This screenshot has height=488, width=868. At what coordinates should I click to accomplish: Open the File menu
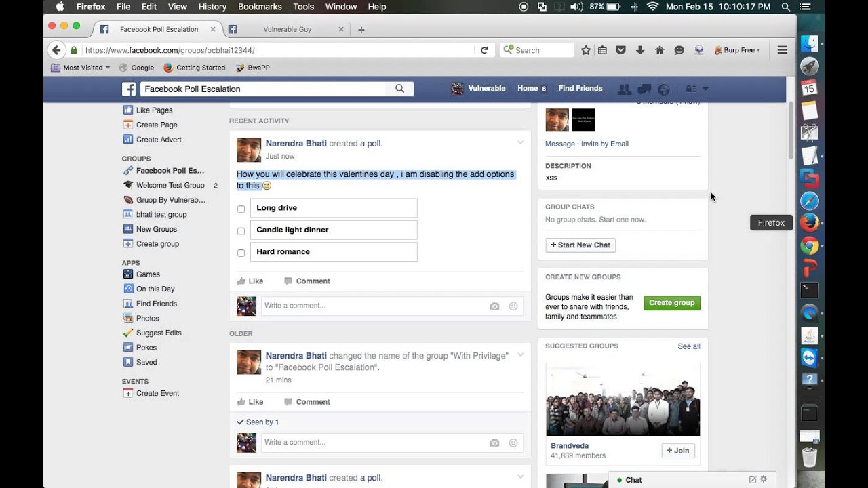(123, 7)
